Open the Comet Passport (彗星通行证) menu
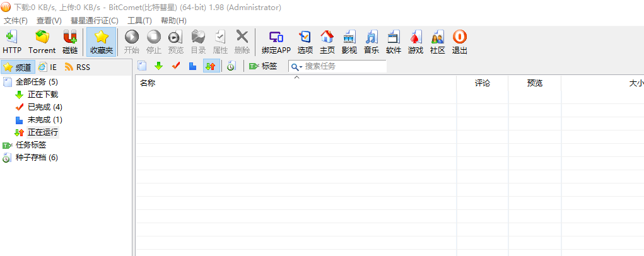 [95, 21]
